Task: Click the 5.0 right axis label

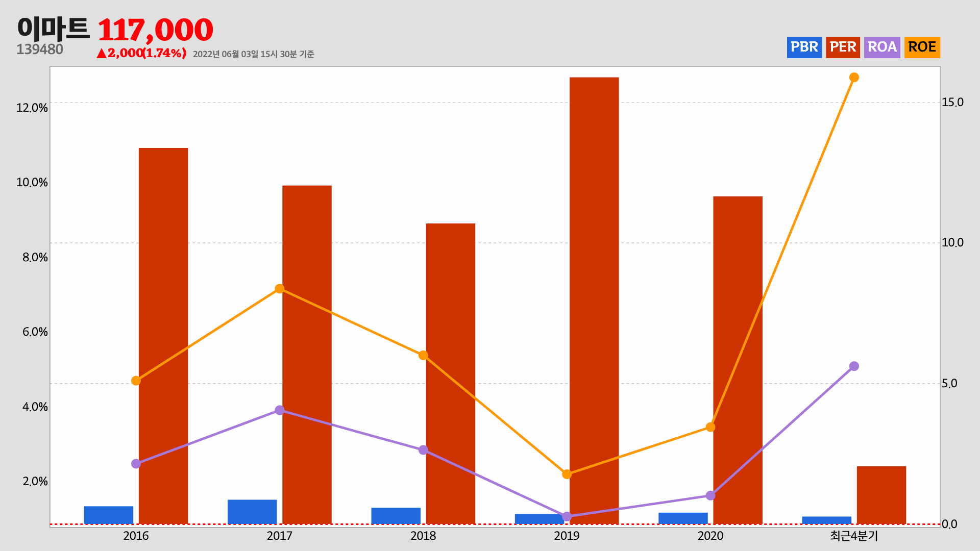Action: [949, 383]
